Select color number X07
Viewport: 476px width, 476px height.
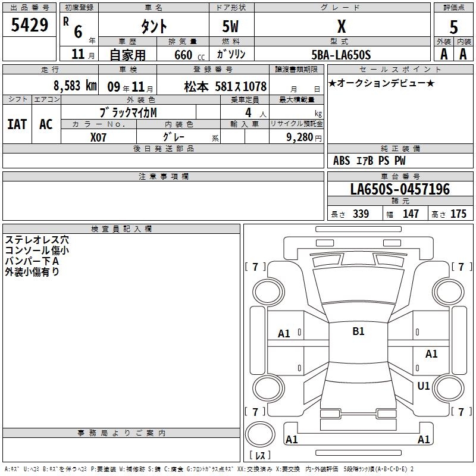click(x=98, y=137)
